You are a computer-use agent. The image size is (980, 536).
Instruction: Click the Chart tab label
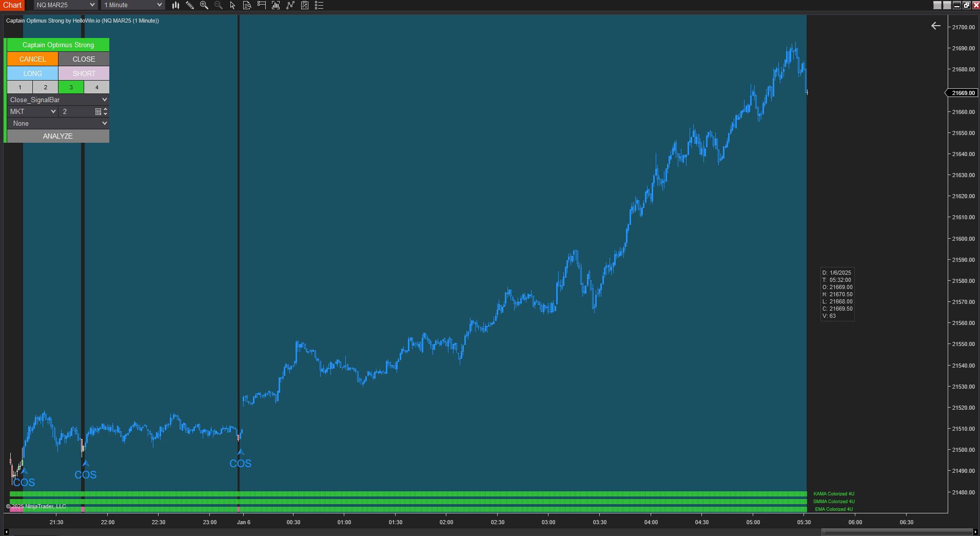point(12,5)
